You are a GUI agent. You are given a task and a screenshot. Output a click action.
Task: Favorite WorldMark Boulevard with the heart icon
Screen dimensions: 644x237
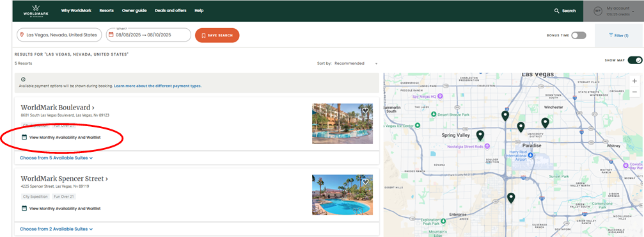click(365, 111)
